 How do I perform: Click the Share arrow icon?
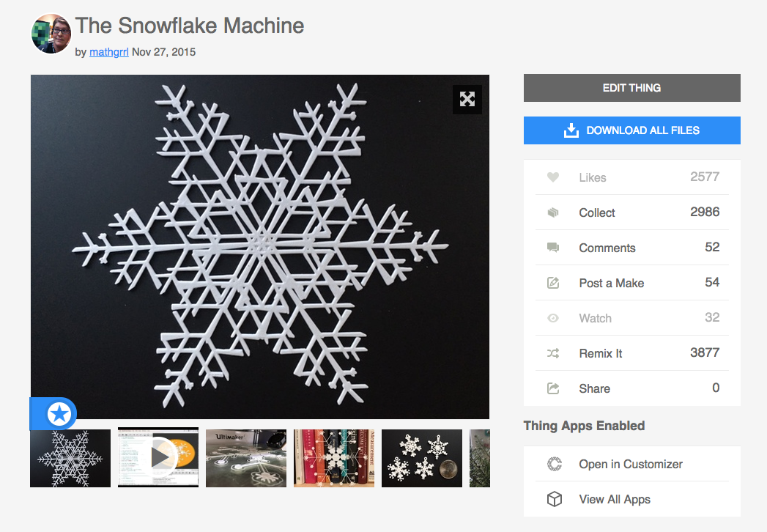point(553,388)
